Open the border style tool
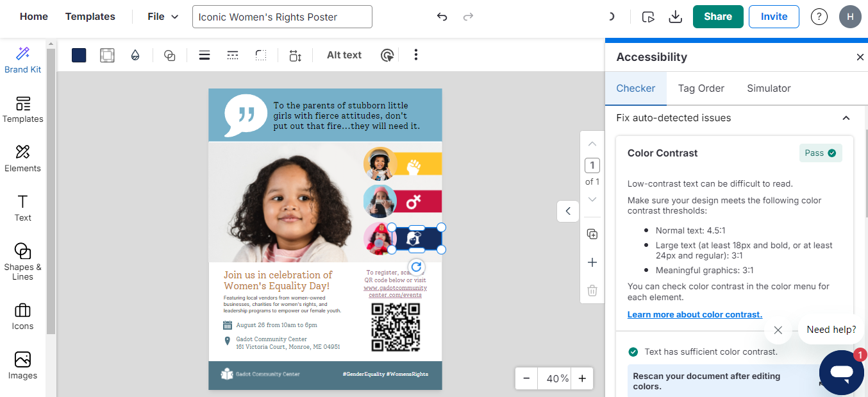This screenshot has width=868, height=397. click(107, 55)
